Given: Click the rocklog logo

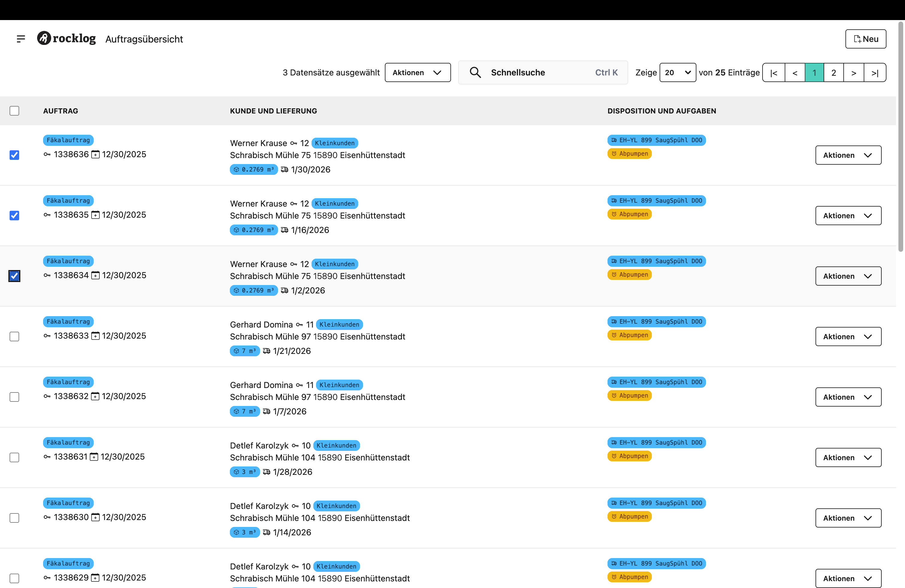Looking at the screenshot, I should [66, 38].
